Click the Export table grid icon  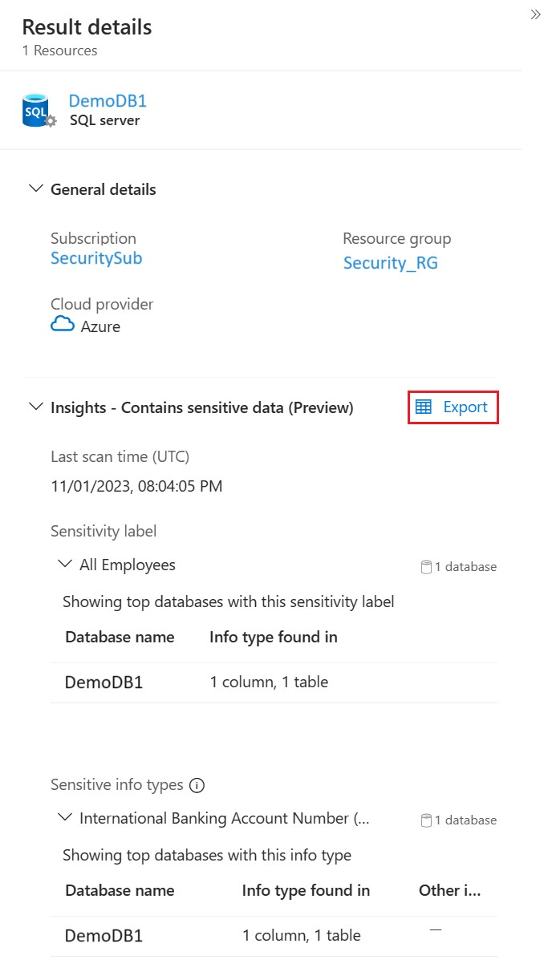click(423, 407)
